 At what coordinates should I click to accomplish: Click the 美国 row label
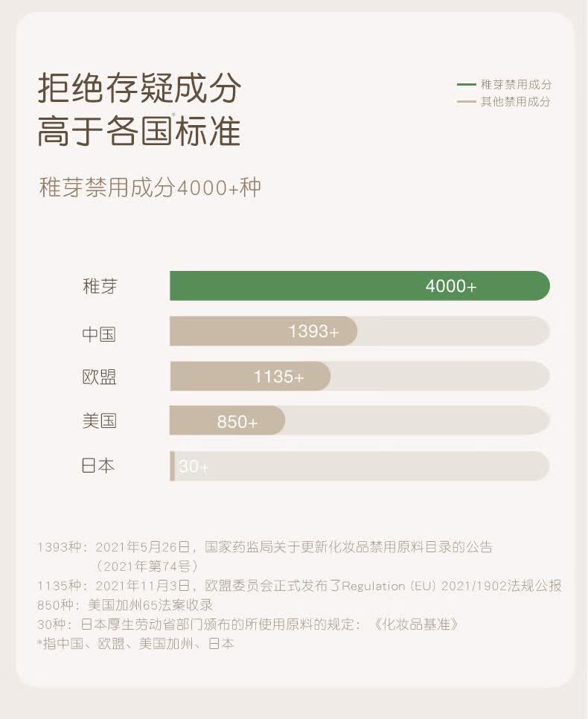(x=99, y=421)
